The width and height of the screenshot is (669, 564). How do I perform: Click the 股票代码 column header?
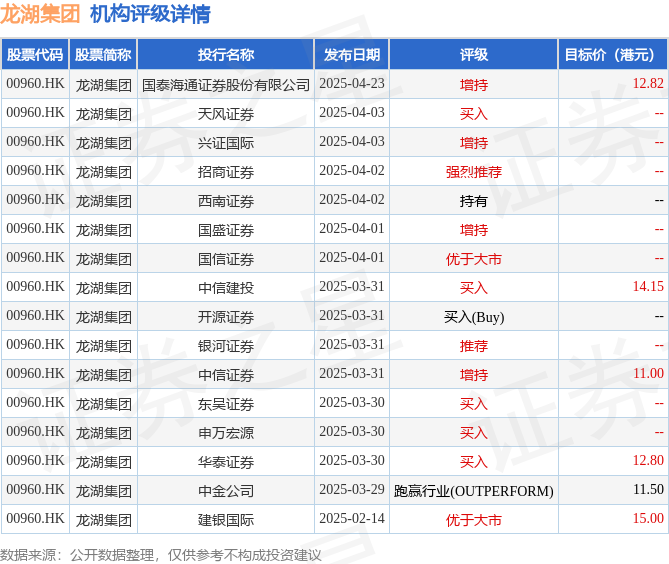point(35,55)
